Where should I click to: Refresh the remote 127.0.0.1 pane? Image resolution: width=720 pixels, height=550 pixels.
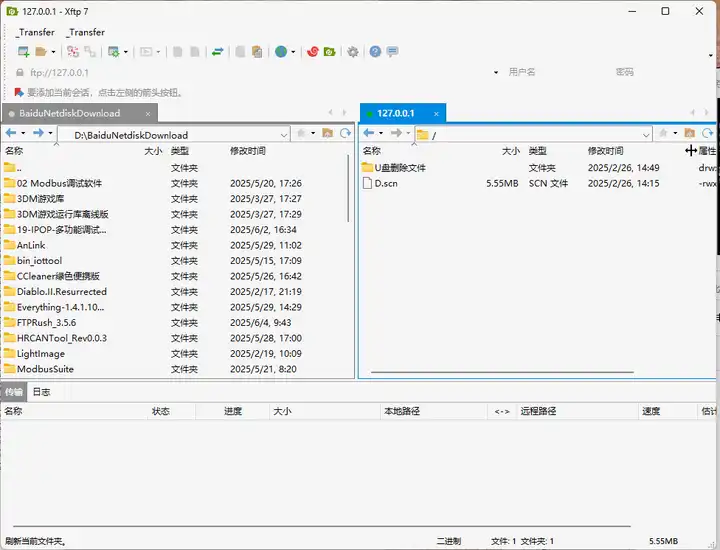tap(708, 133)
